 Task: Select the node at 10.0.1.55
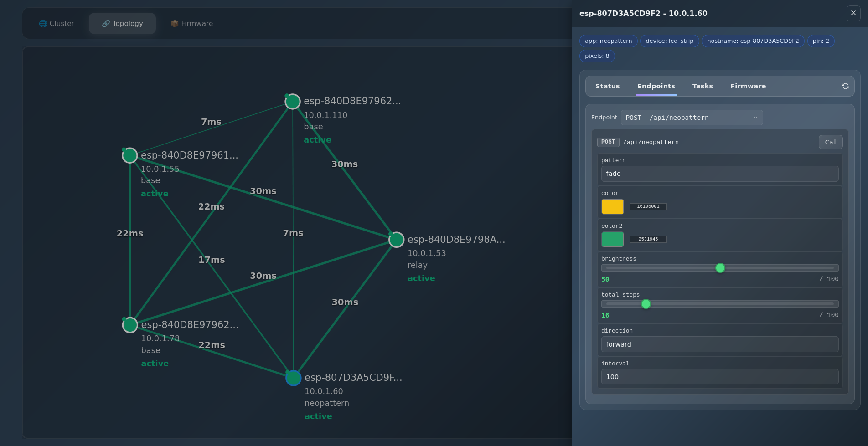click(x=130, y=155)
